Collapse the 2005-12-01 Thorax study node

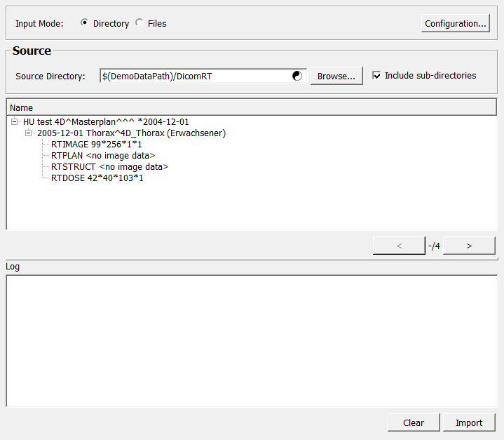point(29,133)
